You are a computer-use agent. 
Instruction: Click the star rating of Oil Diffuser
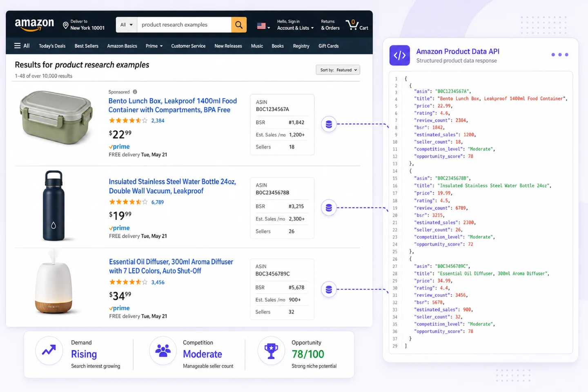click(128, 282)
